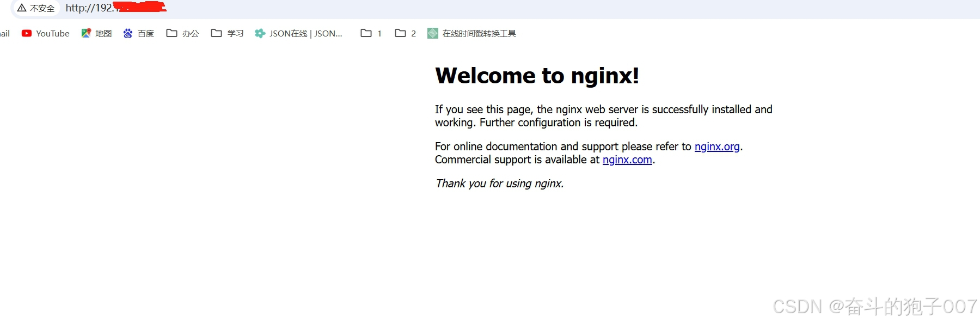This screenshot has width=980, height=324.
Task: Click the not-secure warning icon
Action: point(22,8)
